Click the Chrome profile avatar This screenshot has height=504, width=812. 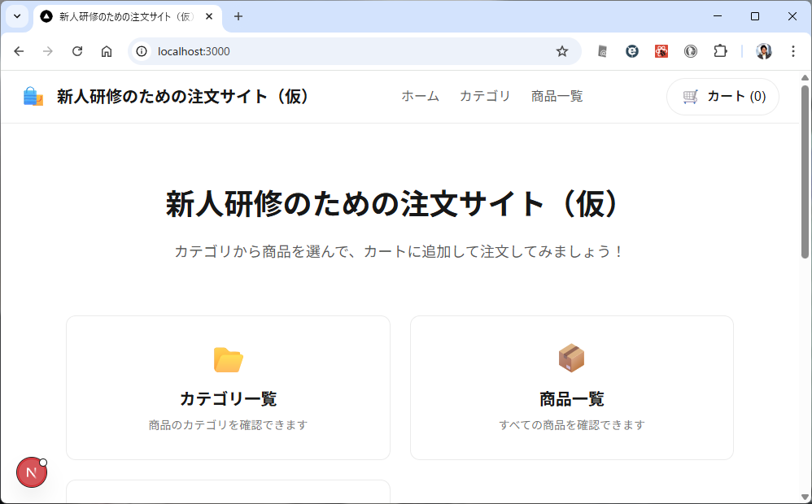tap(763, 51)
